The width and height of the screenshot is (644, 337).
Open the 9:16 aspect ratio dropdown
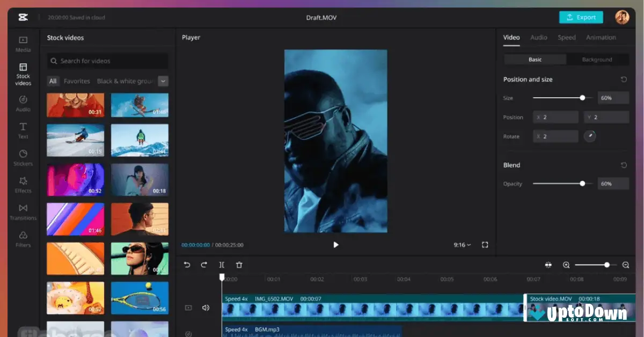(x=462, y=244)
